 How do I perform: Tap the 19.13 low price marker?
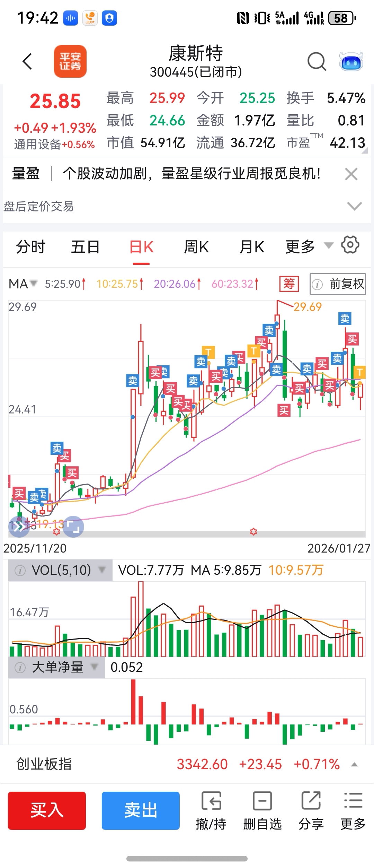[x=50, y=524]
